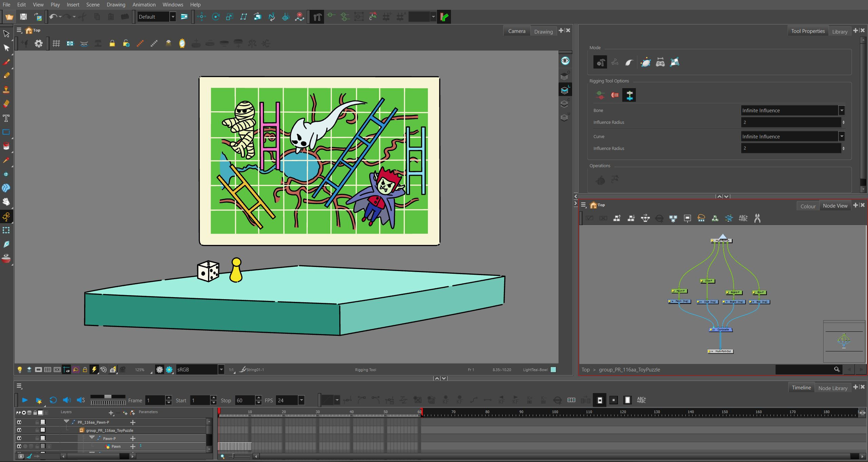868x462 pixels.
Task: Toggle visibility of the Pawn layer
Action: pyautogui.click(x=19, y=446)
